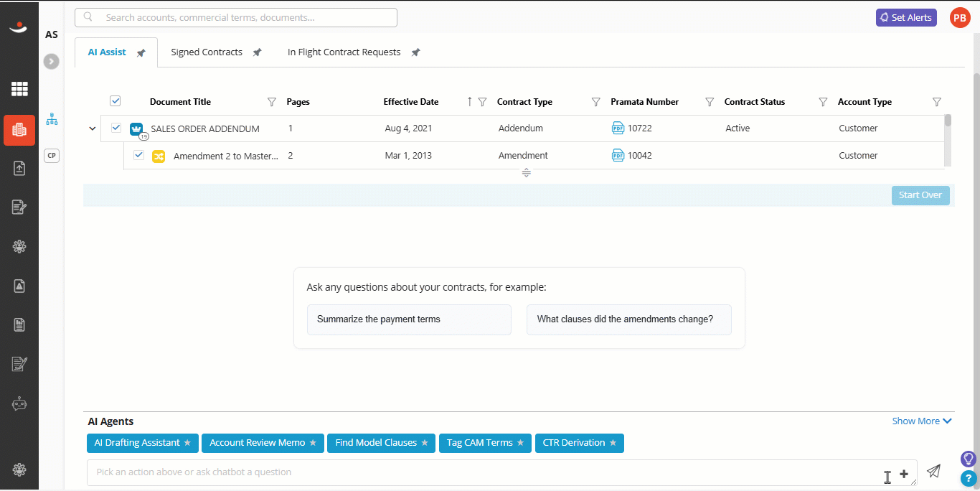Click the SALES ORDER ADDENDUM crown icon

pos(137,129)
